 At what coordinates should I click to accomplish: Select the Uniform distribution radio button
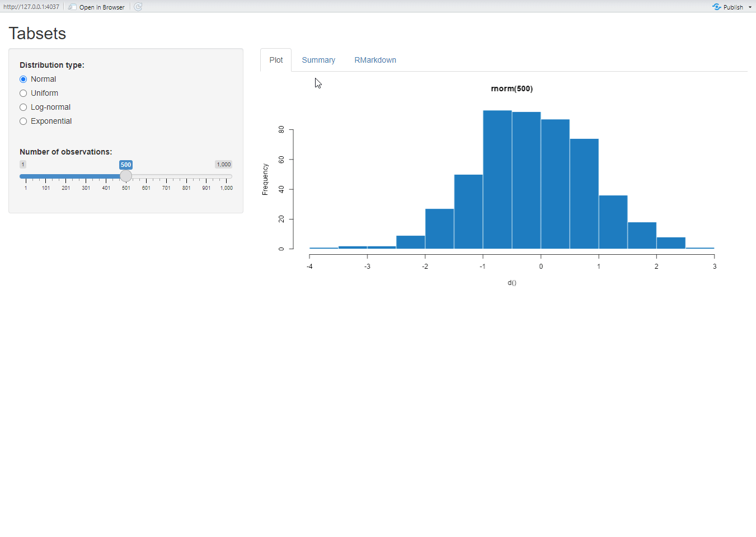(x=24, y=94)
